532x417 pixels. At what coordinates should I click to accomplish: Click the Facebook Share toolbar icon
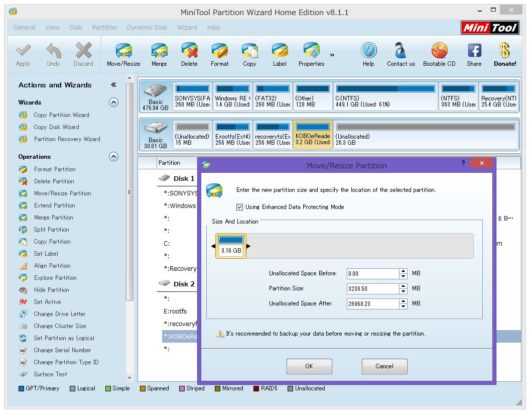[x=474, y=54]
